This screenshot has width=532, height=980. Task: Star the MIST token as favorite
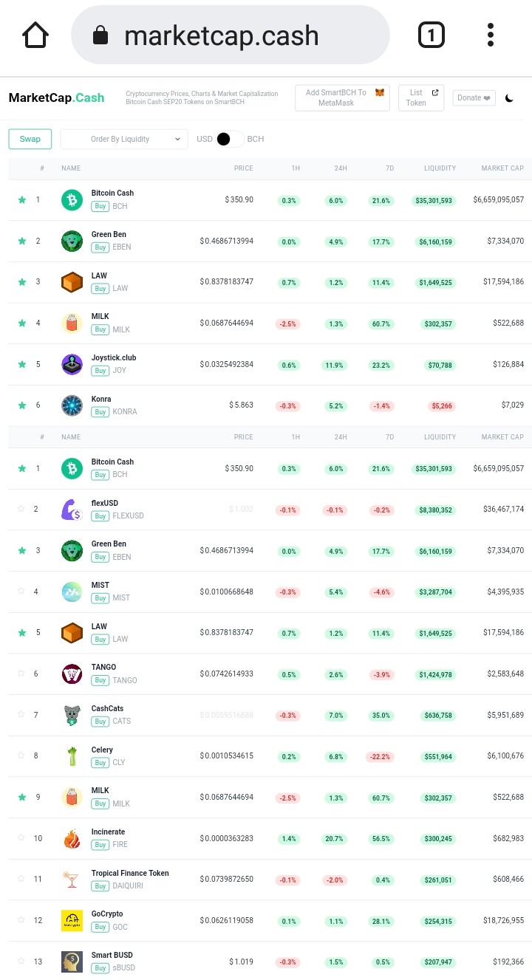(x=21, y=592)
